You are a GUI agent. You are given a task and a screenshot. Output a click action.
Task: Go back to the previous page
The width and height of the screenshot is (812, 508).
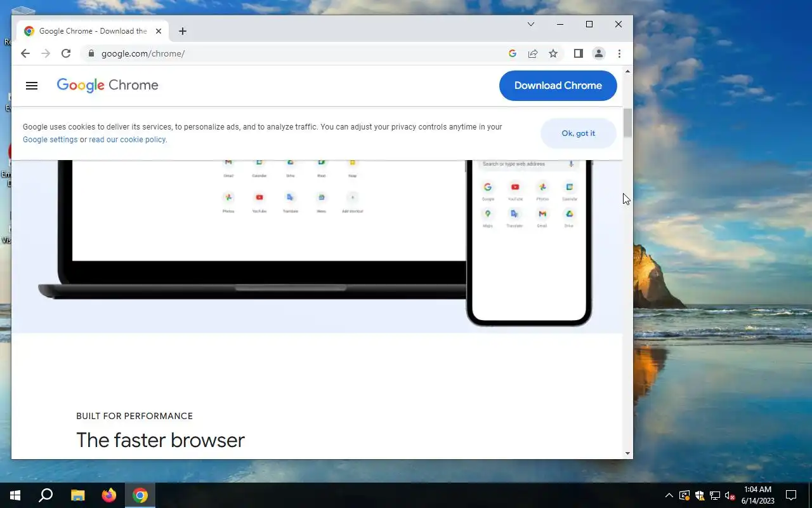[x=25, y=53]
